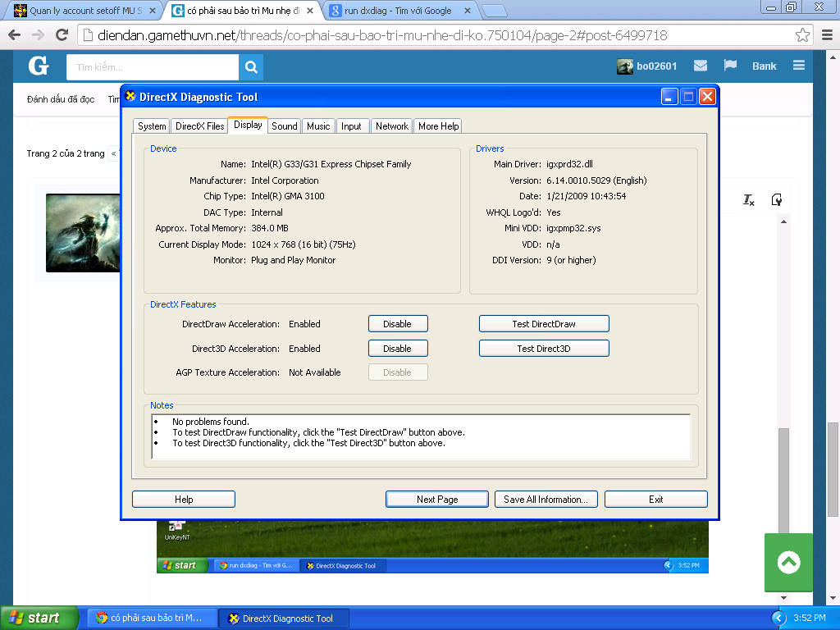840x630 pixels.
Task: Click the Test DirectDraw button
Action: pos(544,324)
